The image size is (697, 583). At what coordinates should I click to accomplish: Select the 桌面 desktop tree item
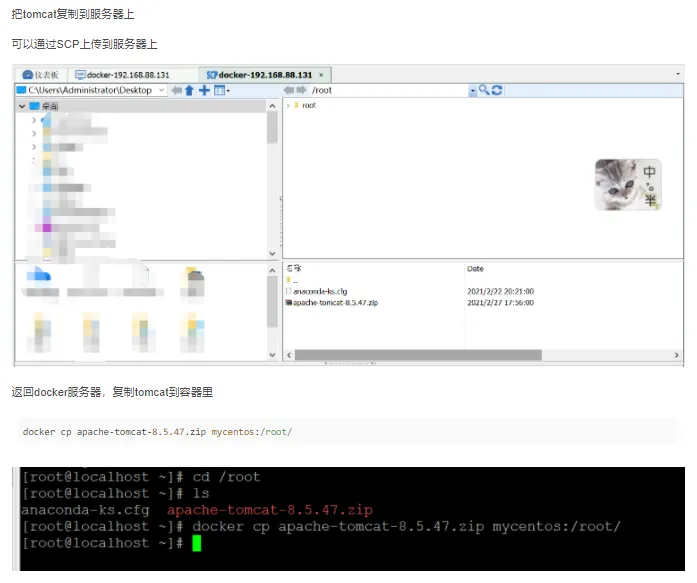pos(50,106)
